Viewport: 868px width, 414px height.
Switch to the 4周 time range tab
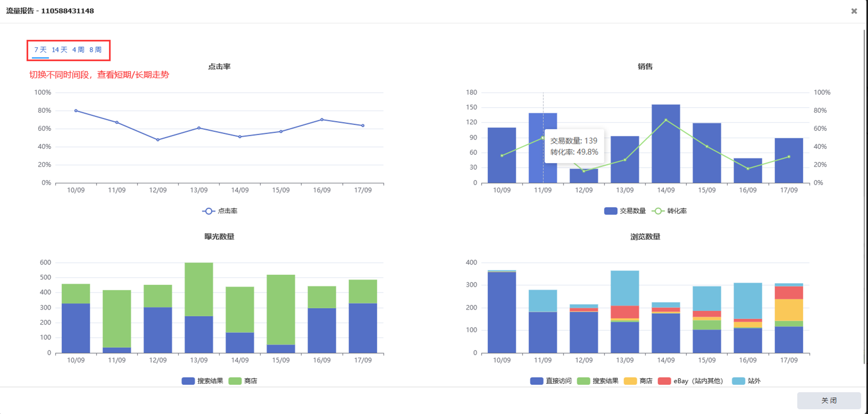click(x=78, y=50)
